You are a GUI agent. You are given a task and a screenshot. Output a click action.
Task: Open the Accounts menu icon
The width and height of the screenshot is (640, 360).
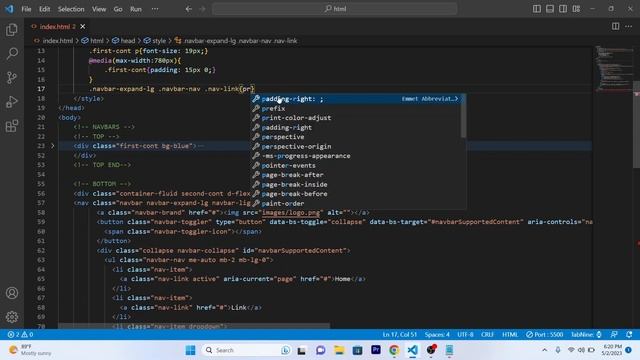(12, 293)
